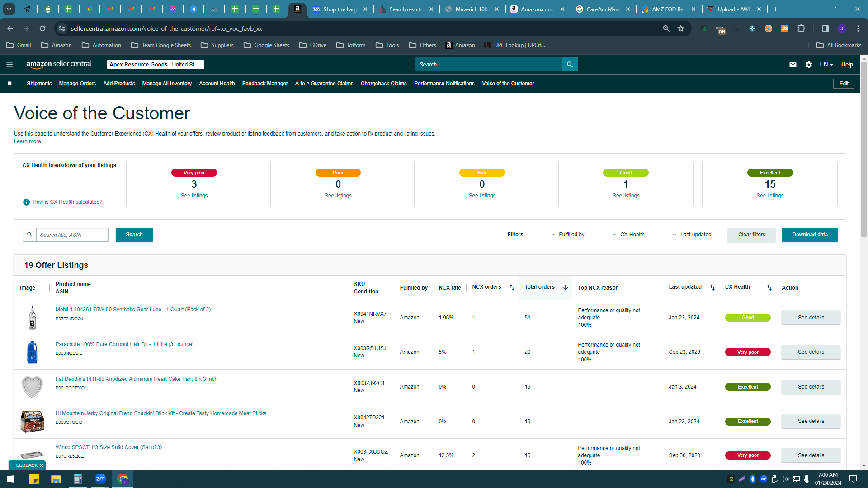
Task: Click inside the Search title, ASIN field
Action: [72, 235]
